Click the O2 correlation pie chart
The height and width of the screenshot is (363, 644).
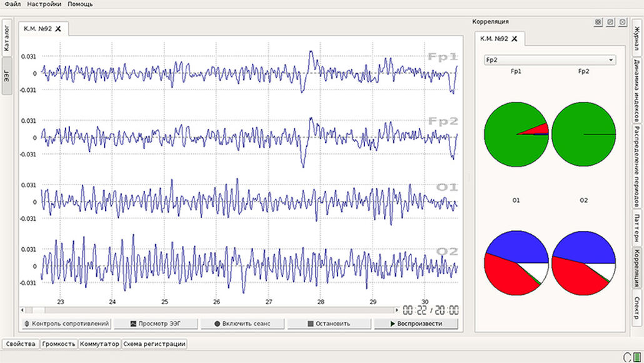pyautogui.click(x=583, y=263)
